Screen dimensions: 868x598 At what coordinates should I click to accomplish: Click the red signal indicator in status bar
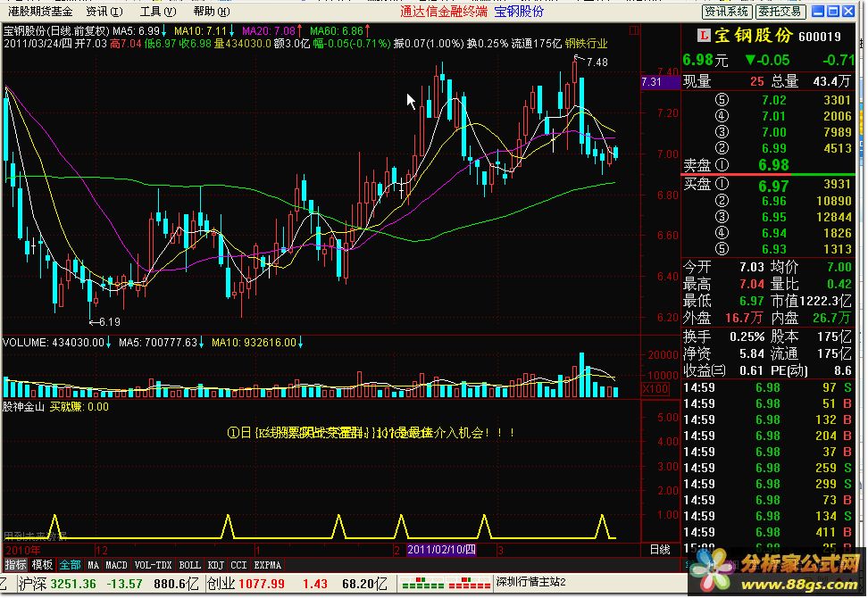(468, 583)
